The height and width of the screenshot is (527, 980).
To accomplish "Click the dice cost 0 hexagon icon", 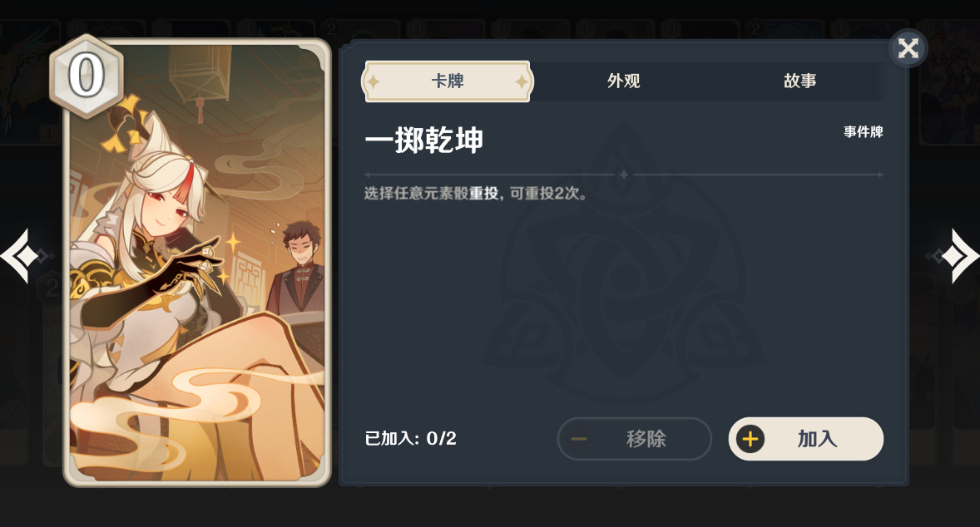I will [x=87, y=76].
